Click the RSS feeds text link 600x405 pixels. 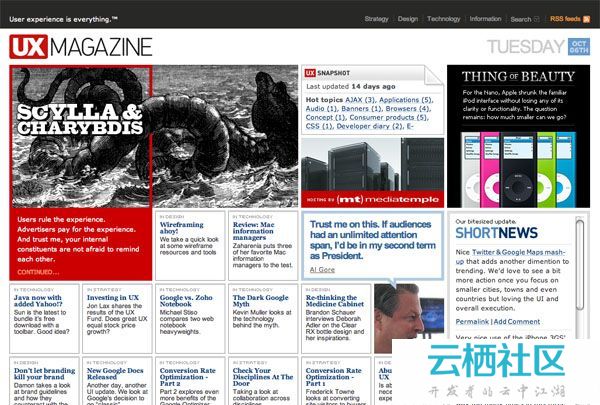[x=564, y=18]
